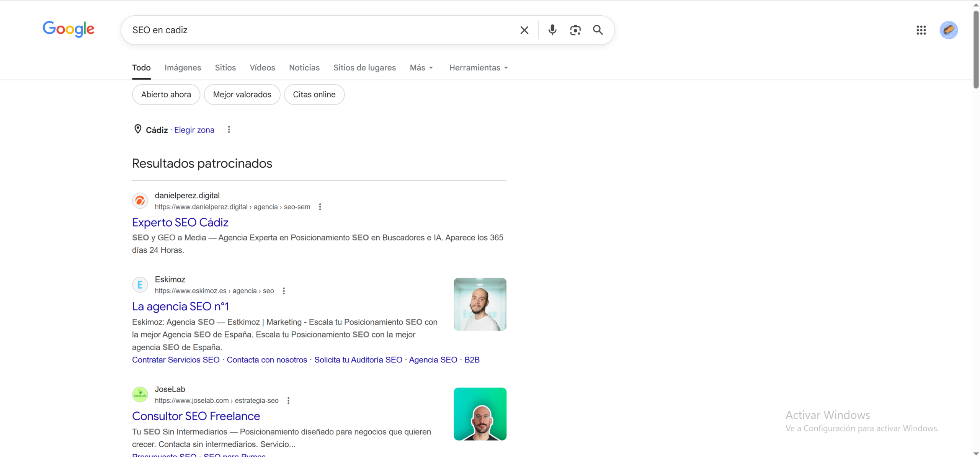Click the Eskimoz ad photo thumbnail
The height and width of the screenshot is (457, 980).
pos(480,304)
